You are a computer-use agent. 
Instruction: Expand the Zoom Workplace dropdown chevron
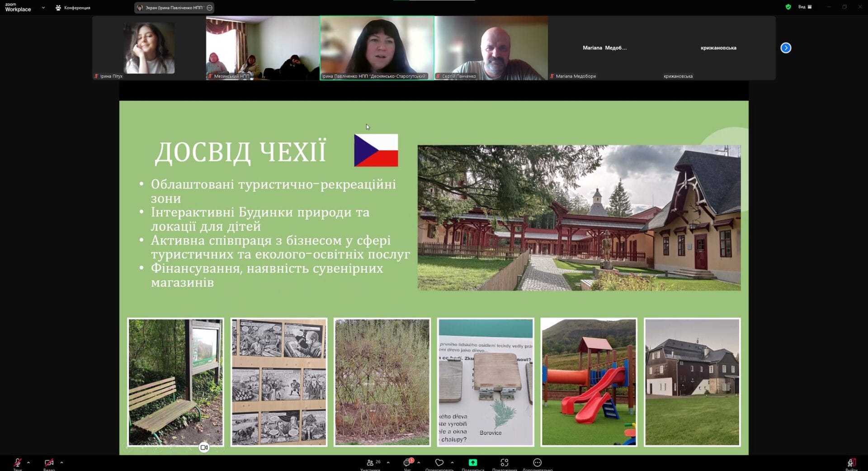[x=43, y=8]
